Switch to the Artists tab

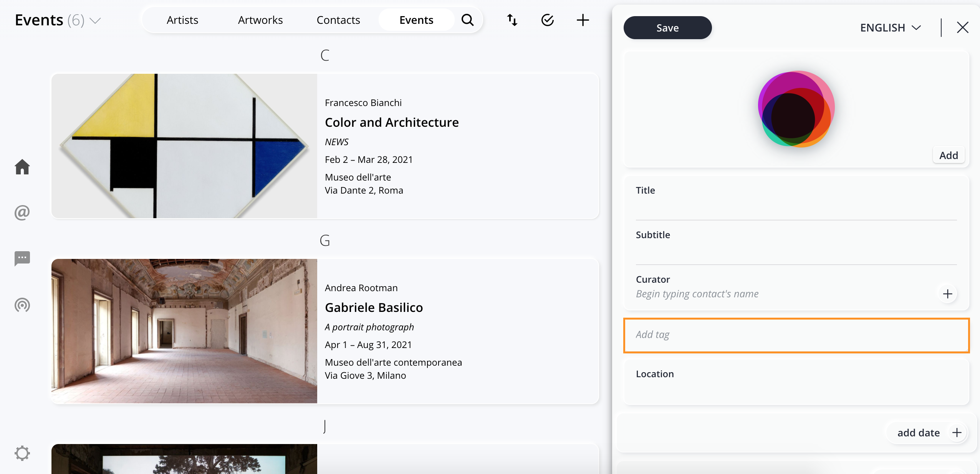[x=182, y=20]
